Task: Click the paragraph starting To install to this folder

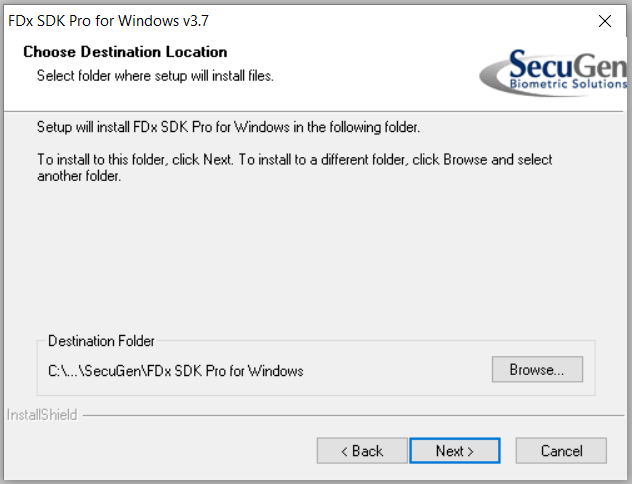Action: [x=295, y=168]
